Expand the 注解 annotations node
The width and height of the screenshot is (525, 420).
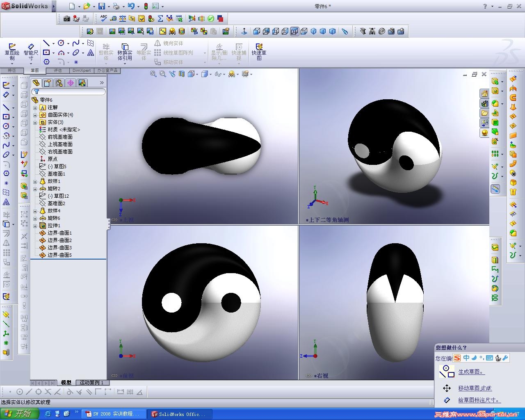click(x=35, y=107)
